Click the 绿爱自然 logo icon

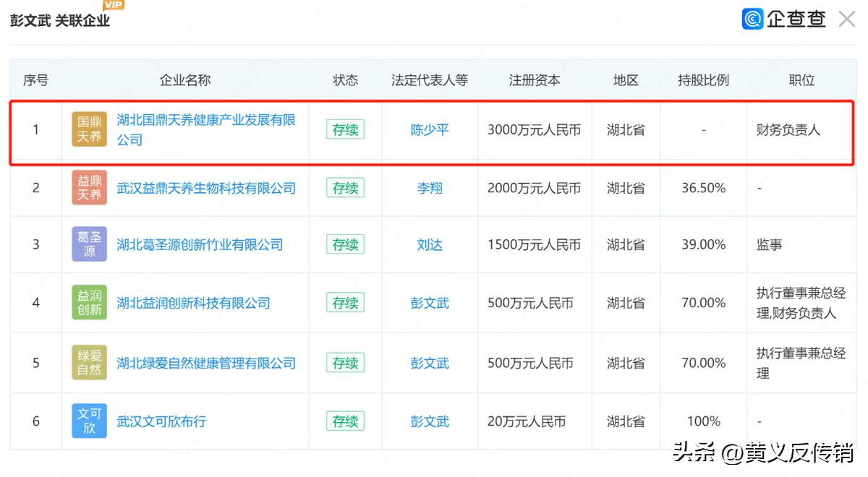[88, 362]
